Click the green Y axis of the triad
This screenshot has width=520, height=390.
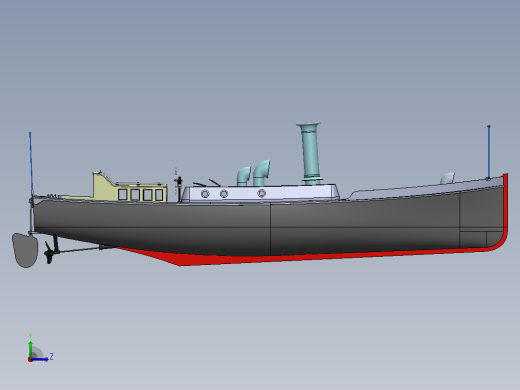pyautogui.click(x=30, y=348)
